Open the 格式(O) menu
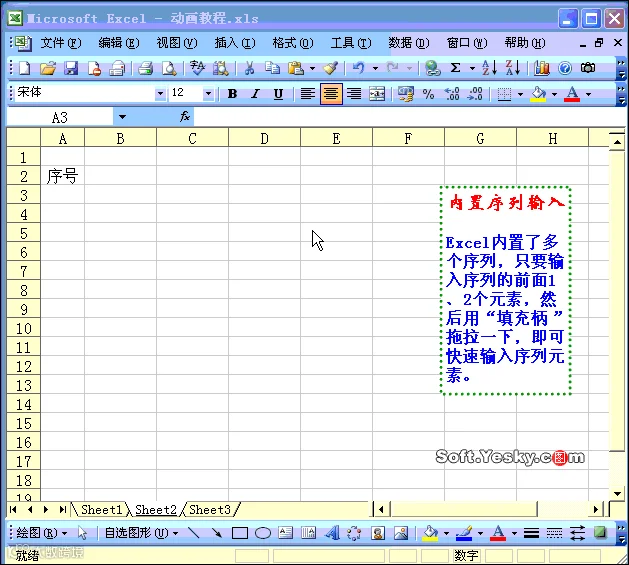 pos(293,43)
